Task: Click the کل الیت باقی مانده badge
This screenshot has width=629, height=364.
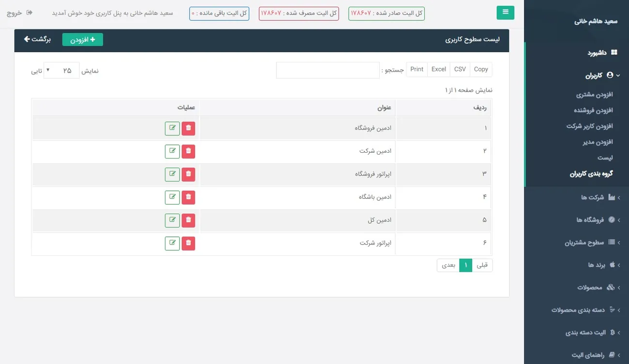Action: point(219,14)
